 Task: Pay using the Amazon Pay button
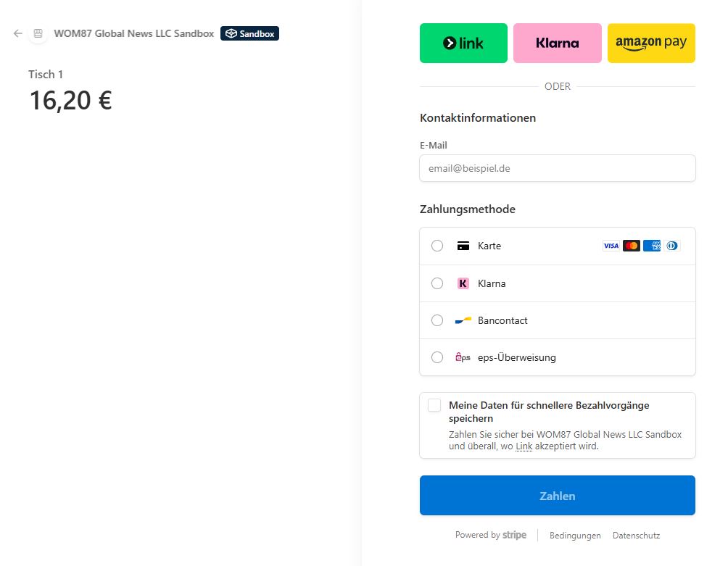tap(651, 43)
